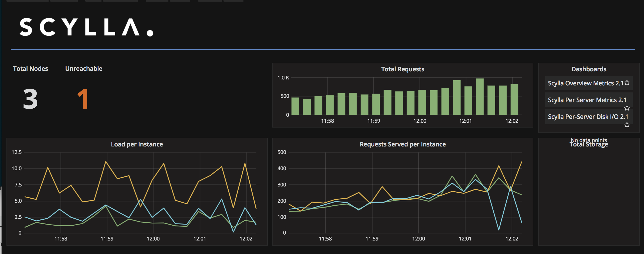The image size is (644, 254).
Task: Click the No data points message
Action: pyautogui.click(x=589, y=140)
